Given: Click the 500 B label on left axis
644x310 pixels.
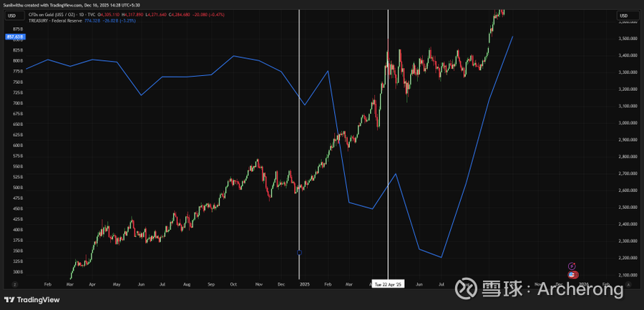Looking at the screenshot, I should point(18,188).
